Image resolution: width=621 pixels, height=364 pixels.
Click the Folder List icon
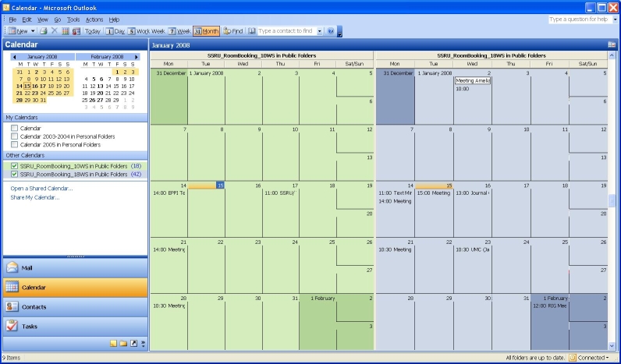123,344
